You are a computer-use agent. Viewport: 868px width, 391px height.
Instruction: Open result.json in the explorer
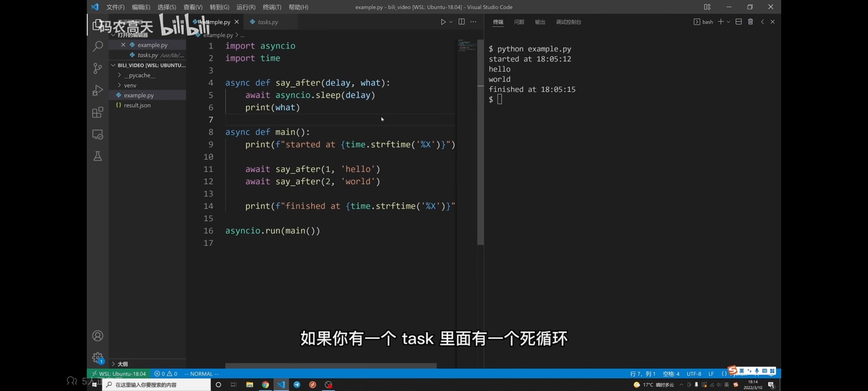click(x=137, y=105)
